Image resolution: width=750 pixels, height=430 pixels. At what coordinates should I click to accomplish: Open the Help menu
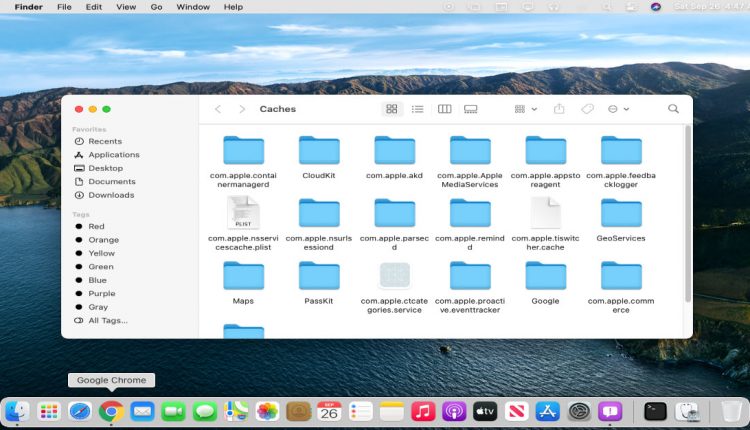[233, 7]
